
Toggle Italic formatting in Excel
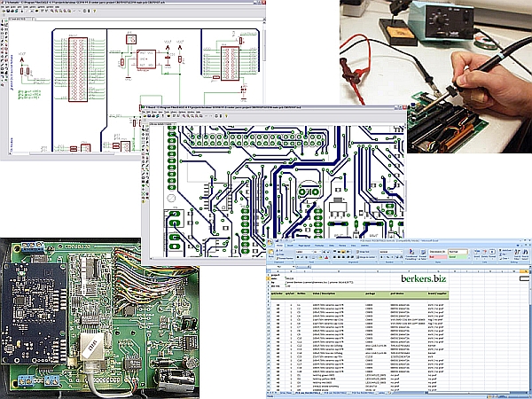[302, 257]
